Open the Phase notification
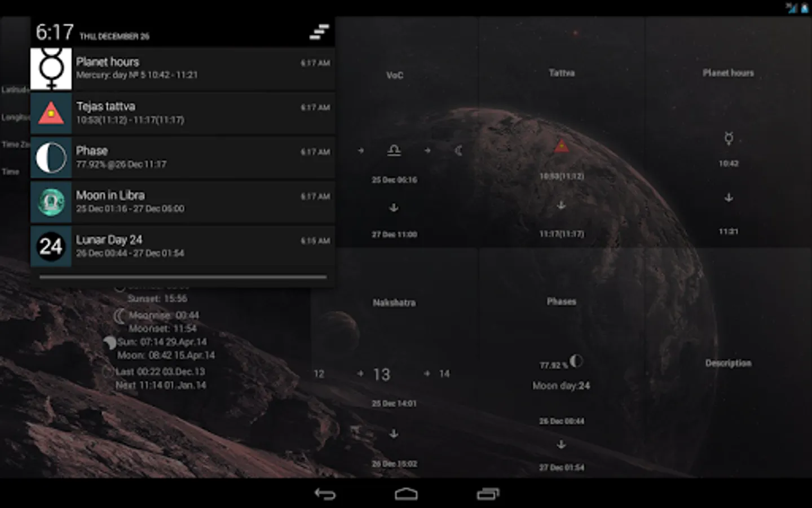 183,158
